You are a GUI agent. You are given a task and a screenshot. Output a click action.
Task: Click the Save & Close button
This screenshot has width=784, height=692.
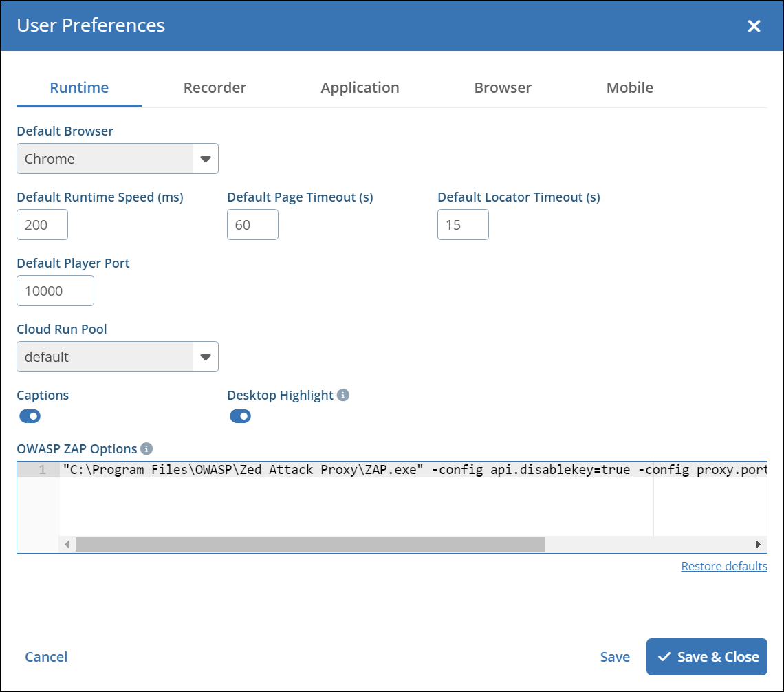point(706,657)
